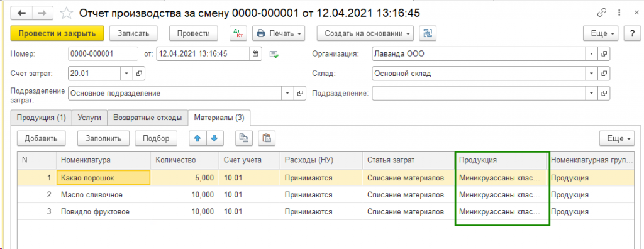The height and width of the screenshot is (249, 644).
Task: Switch to the Возвратные отходы tab
Action: click(x=147, y=118)
